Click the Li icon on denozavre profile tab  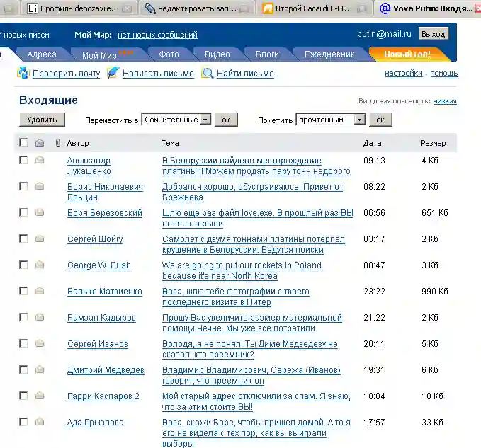coord(32,8)
